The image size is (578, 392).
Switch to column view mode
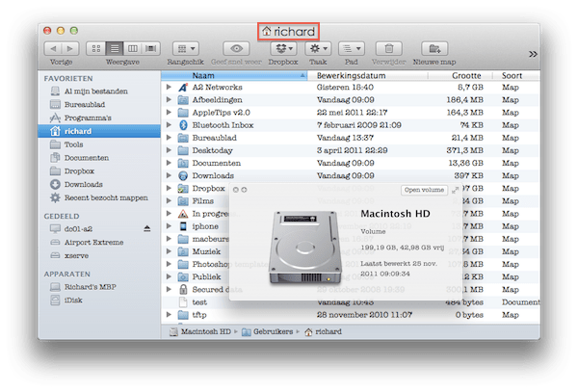[133, 48]
